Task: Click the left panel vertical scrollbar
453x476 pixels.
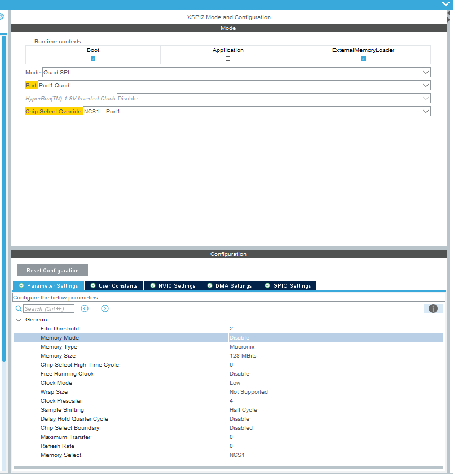Action: pos(3,198)
